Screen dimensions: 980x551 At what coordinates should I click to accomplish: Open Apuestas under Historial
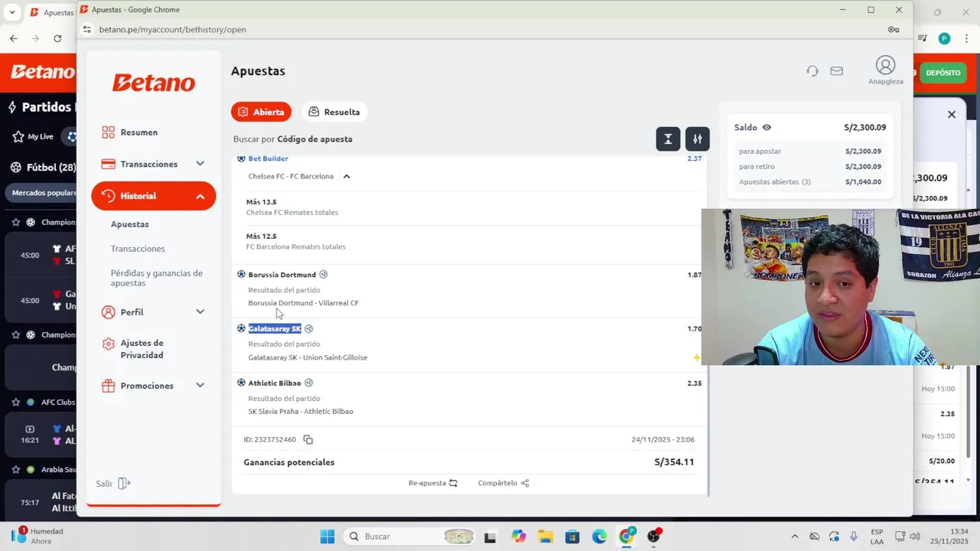129,224
